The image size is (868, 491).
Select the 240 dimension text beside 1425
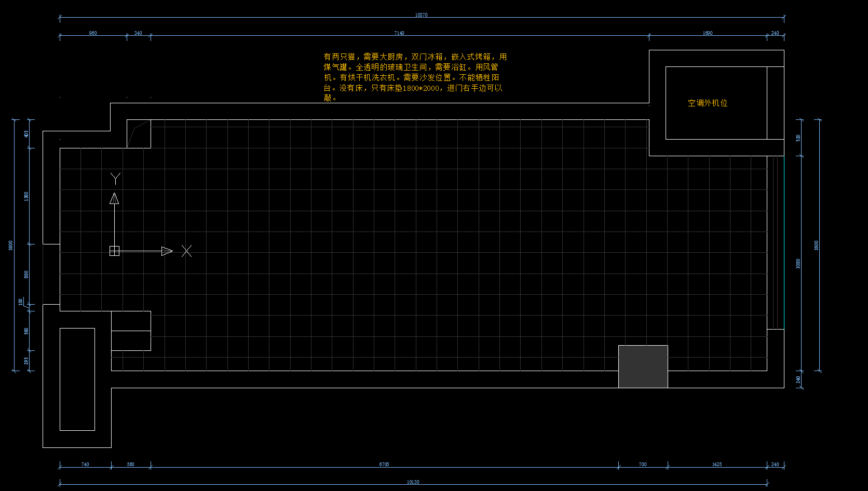[775, 465]
